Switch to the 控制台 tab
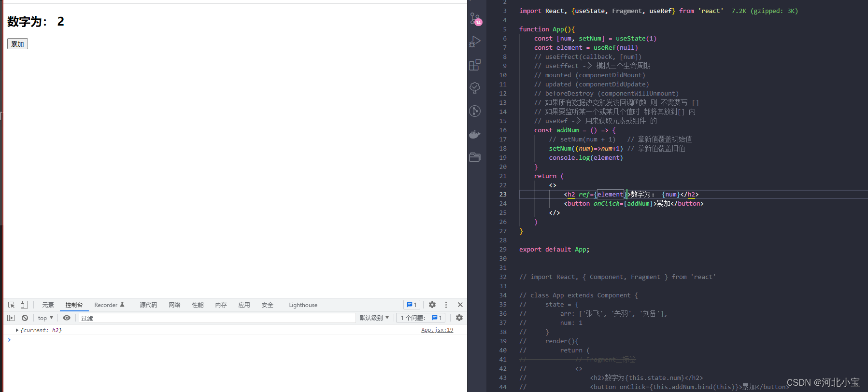 tap(74, 305)
